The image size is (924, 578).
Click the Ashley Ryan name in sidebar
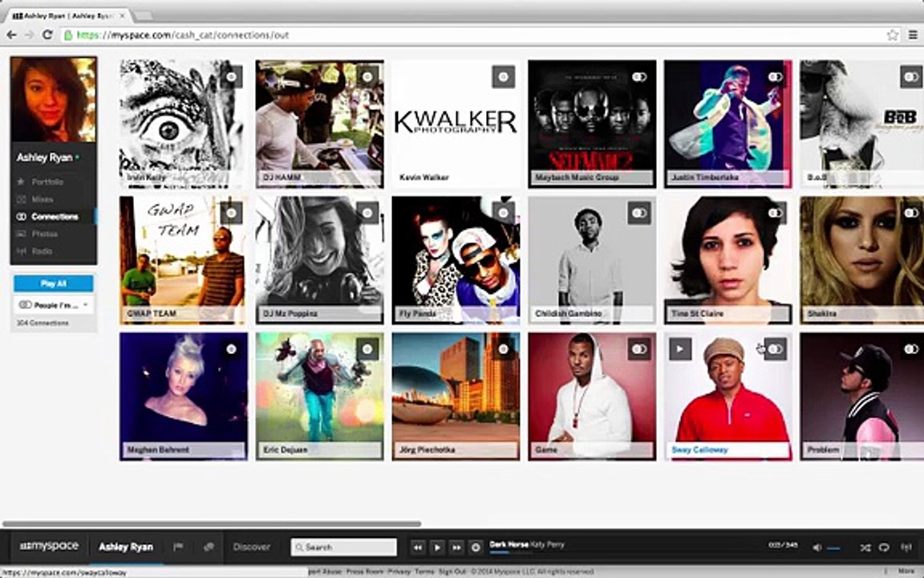[x=44, y=157]
